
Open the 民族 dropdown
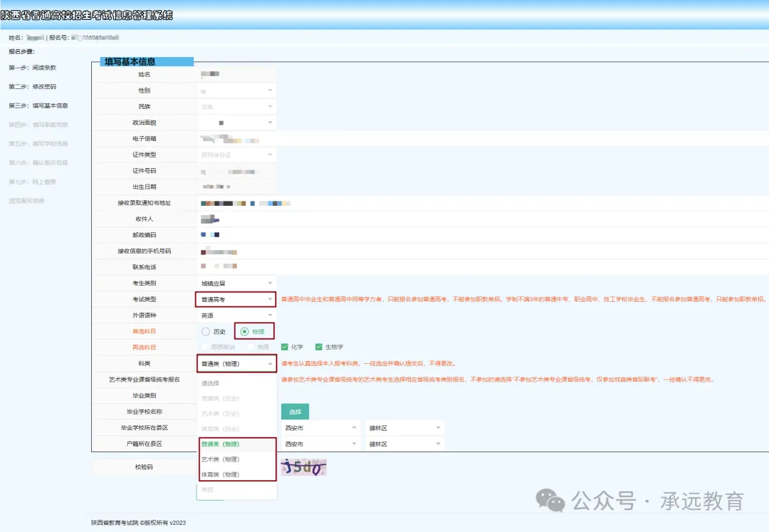236,107
